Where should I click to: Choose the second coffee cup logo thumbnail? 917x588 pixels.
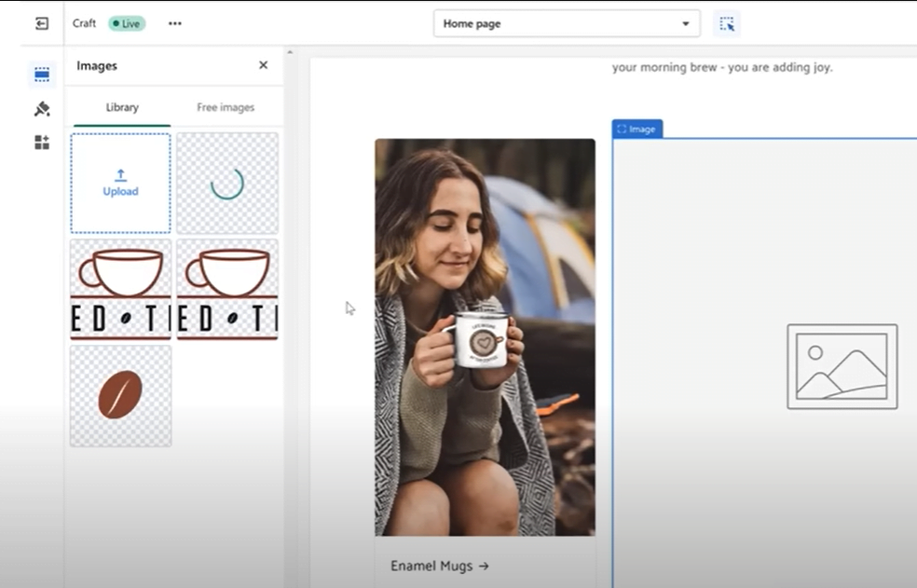(227, 289)
